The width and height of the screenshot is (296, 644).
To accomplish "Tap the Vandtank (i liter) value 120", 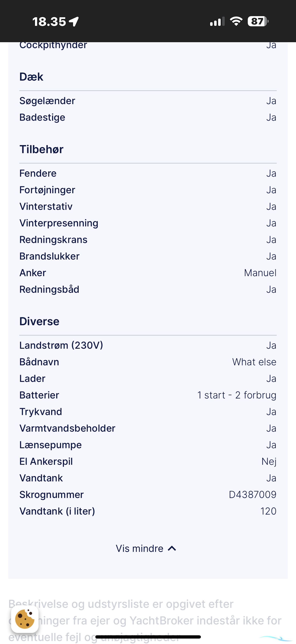I will point(268,511).
